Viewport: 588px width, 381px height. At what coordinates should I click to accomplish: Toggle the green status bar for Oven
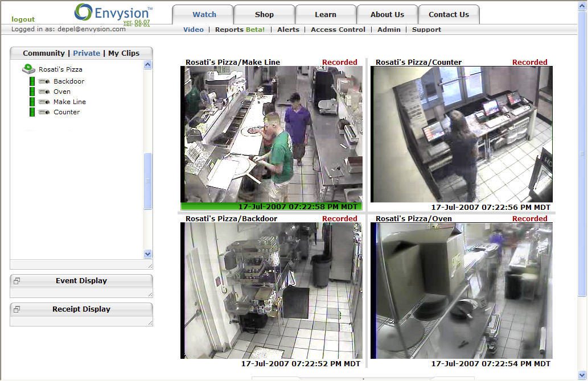pos(32,92)
